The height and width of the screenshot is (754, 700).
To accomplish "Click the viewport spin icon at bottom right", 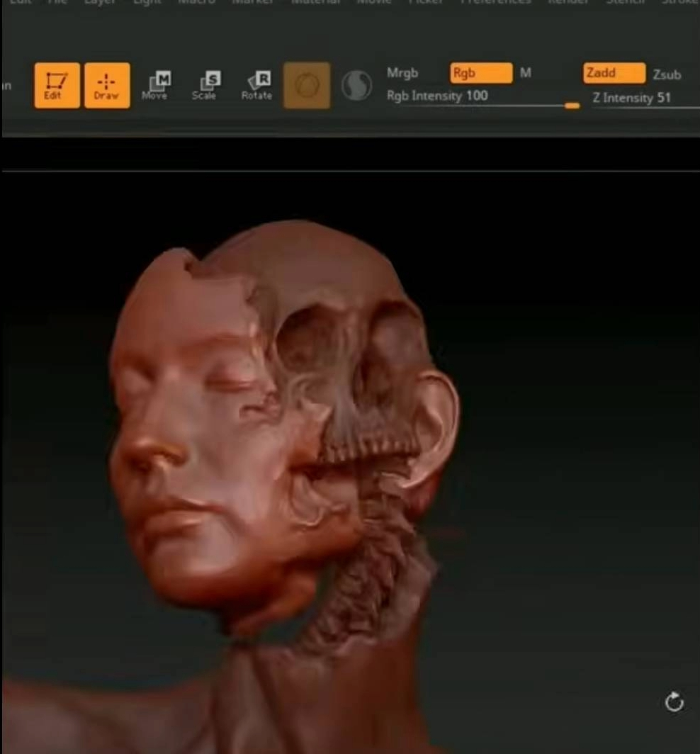I will pyautogui.click(x=674, y=702).
